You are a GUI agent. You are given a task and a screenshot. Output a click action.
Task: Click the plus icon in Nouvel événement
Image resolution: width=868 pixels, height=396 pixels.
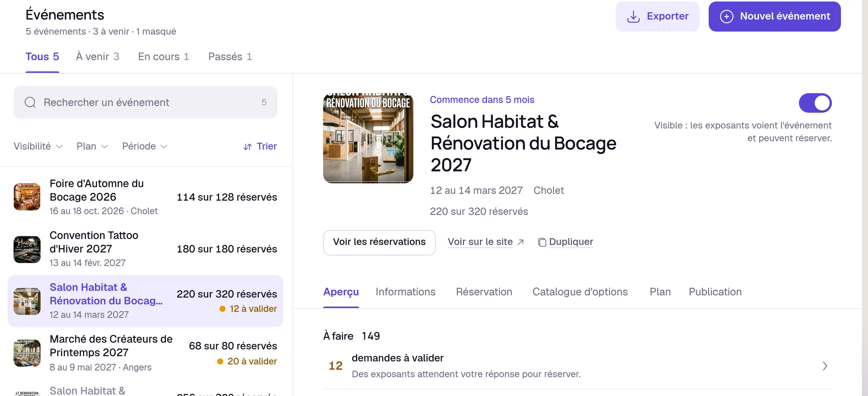727,17
